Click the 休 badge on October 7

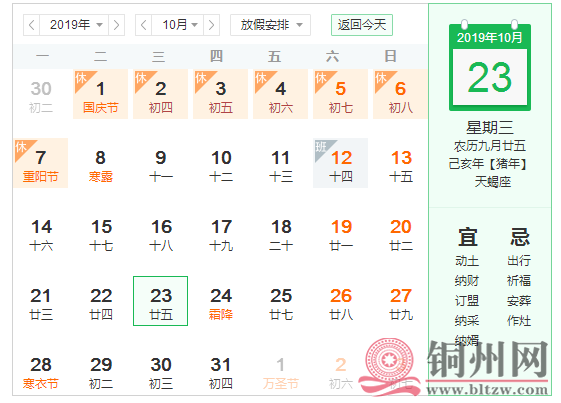pyautogui.click(x=20, y=147)
